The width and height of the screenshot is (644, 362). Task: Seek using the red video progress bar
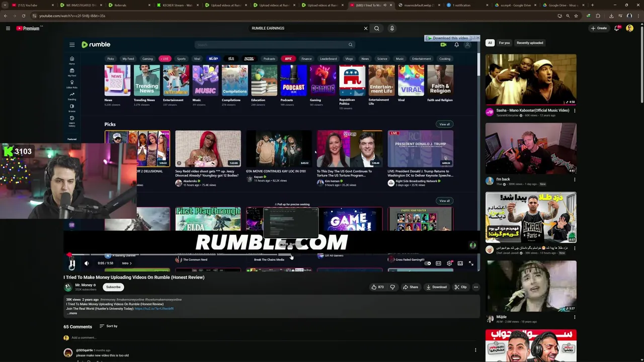tap(272, 255)
